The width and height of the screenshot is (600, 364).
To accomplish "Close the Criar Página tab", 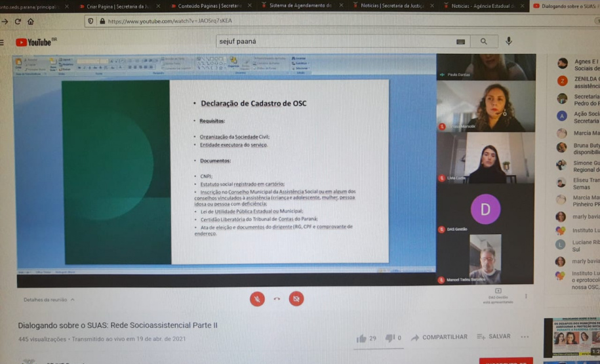I will tap(158, 6).
